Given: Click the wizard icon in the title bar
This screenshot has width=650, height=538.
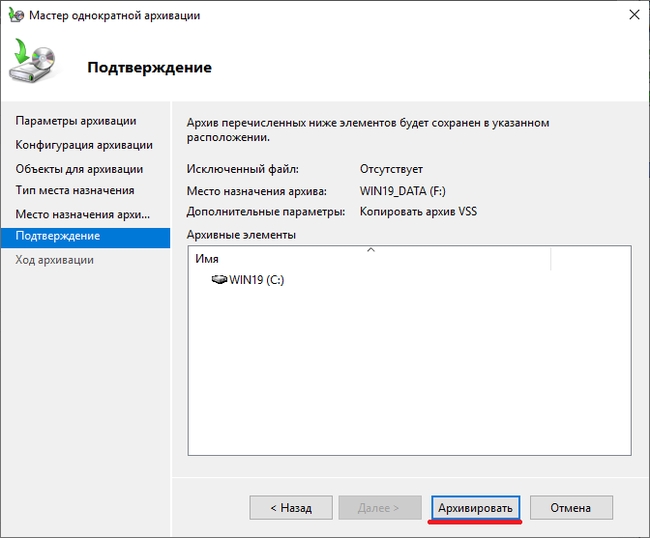Looking at the screenshot, I should click(x=15, y=15).
